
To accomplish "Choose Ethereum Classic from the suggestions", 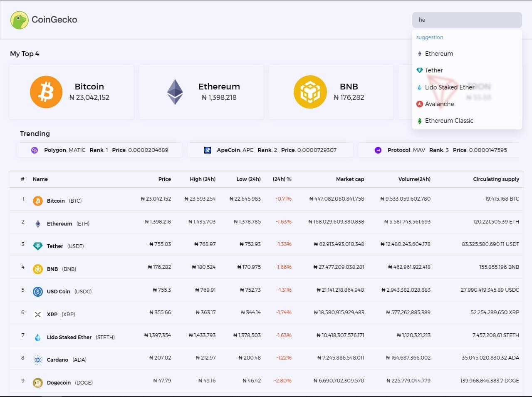I will point(449,120).
